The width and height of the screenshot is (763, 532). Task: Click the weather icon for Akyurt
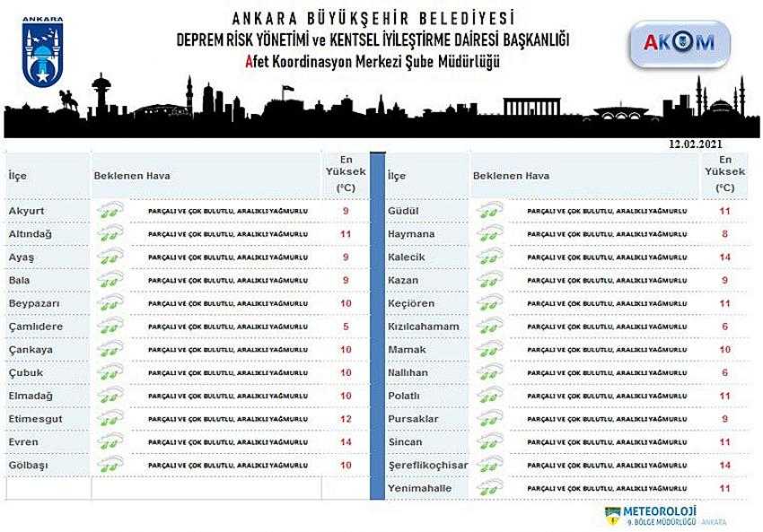click(110, 211)
